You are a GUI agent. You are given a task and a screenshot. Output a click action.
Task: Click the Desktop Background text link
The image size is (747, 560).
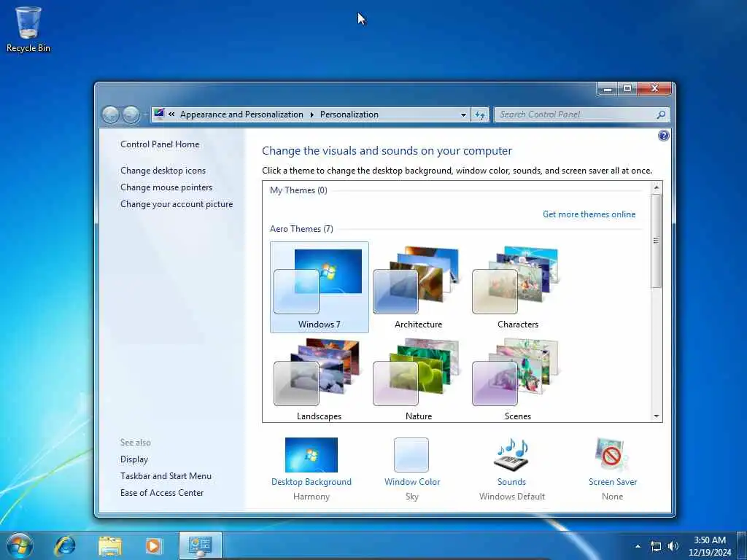(311, 482)
